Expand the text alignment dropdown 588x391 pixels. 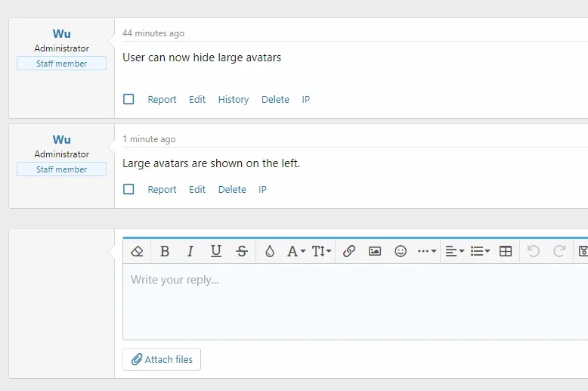(454, 251)
